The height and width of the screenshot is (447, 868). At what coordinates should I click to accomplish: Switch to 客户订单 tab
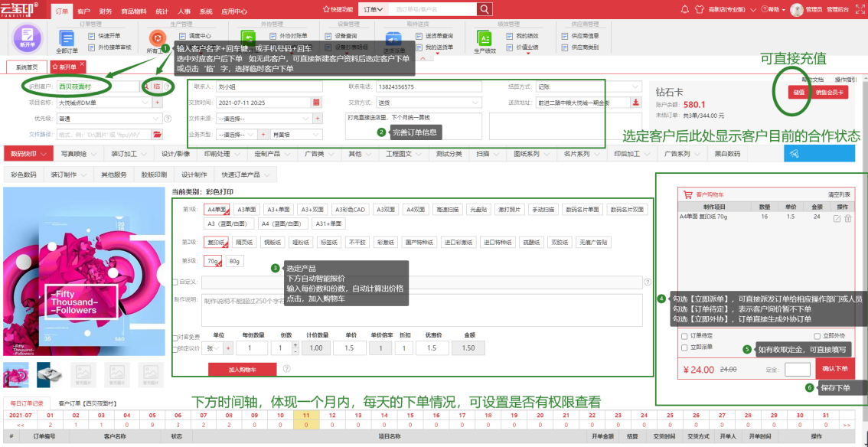(87, 403)
